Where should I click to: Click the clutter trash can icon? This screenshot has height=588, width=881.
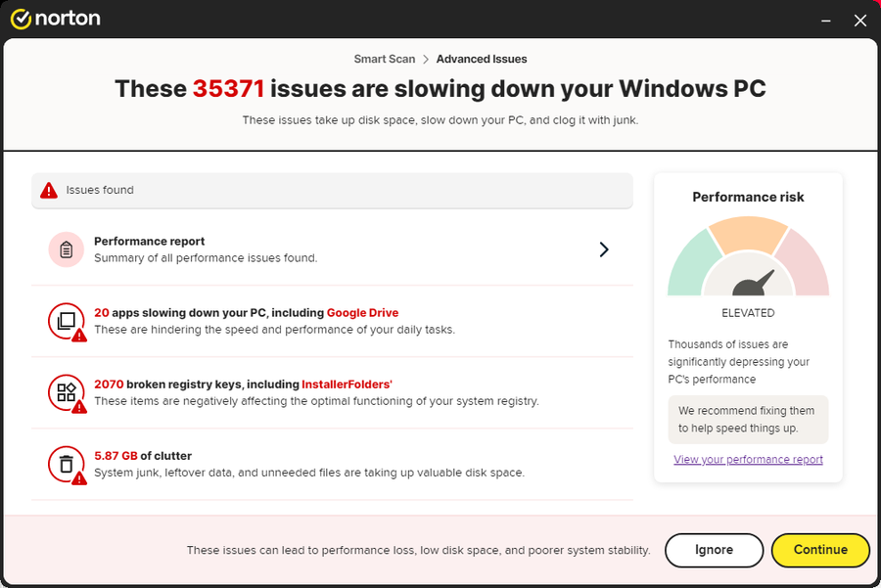click(x=68, y=465)
